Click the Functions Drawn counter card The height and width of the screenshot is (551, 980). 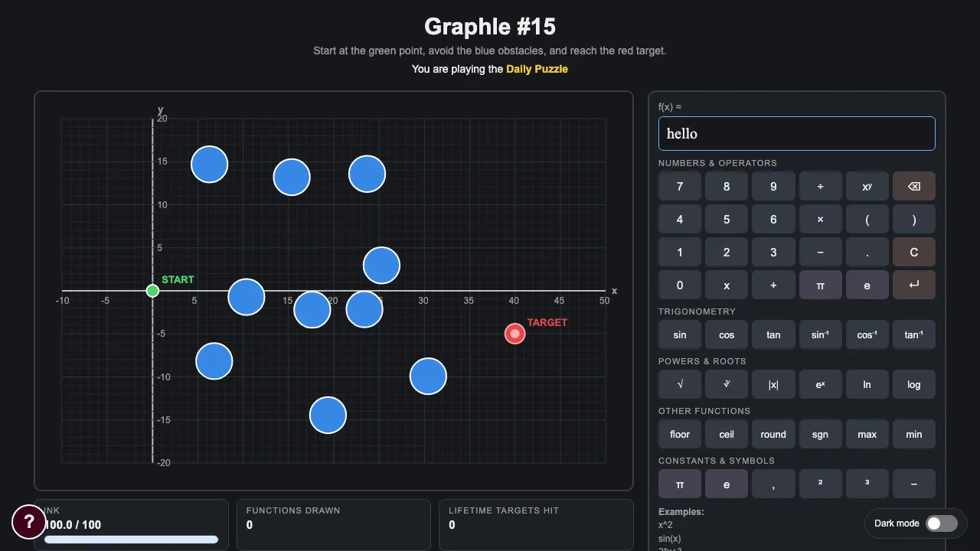pyautogui.click(x=333, y=524)
